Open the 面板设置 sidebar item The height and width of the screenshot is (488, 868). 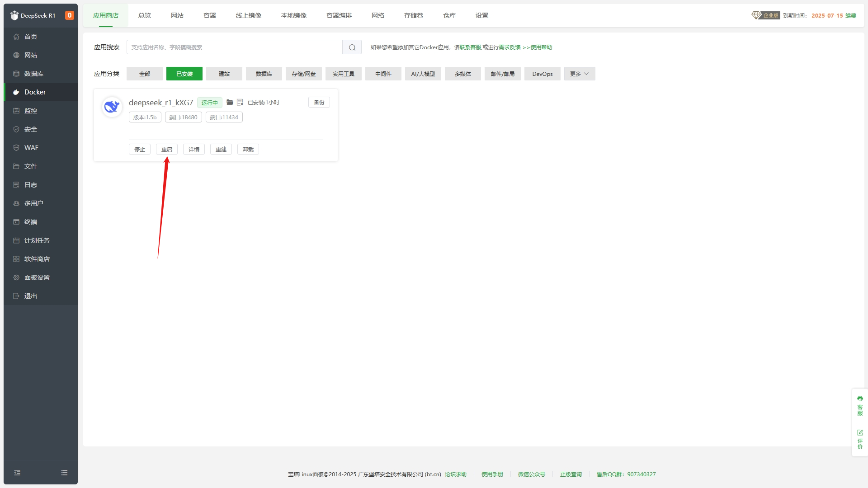point(41,277)
